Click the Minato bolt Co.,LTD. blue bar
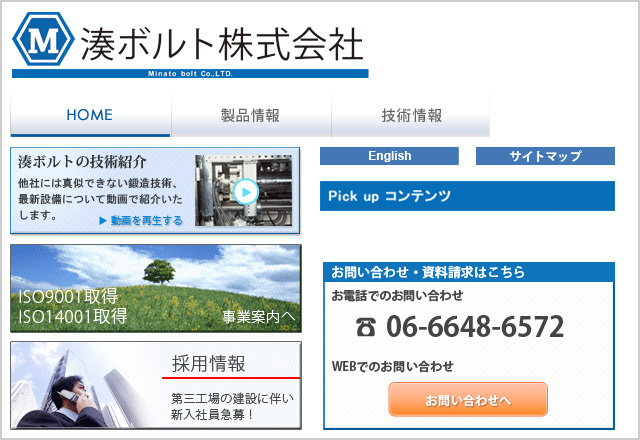This screenshot has width=640, height=440. click(190, 73)
